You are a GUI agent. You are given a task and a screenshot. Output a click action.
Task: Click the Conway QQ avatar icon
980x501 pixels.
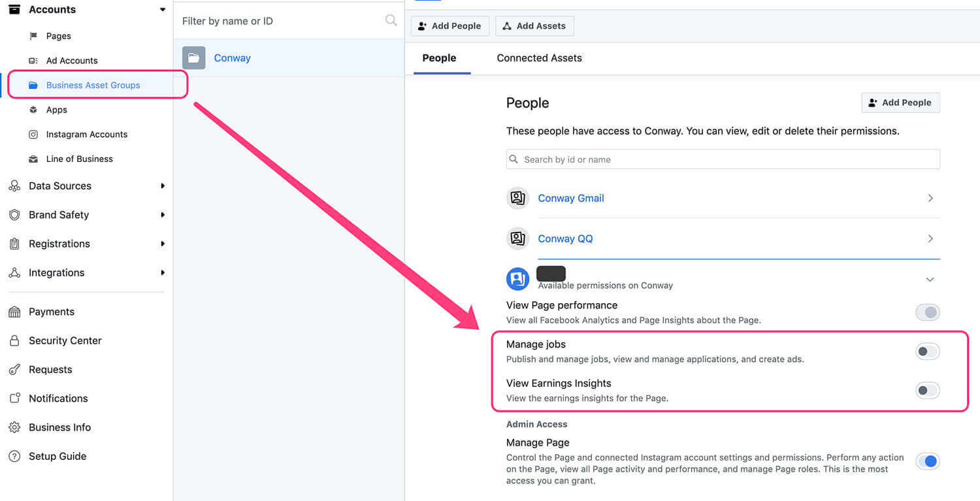tap(517, 238)
